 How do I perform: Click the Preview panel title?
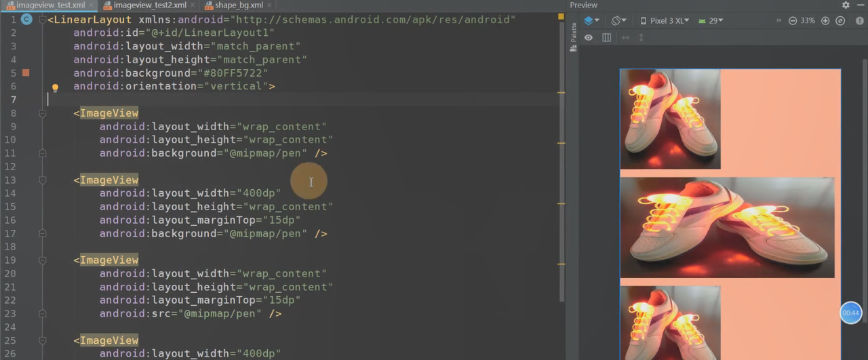pyautogui.click(x=583, y=5)
